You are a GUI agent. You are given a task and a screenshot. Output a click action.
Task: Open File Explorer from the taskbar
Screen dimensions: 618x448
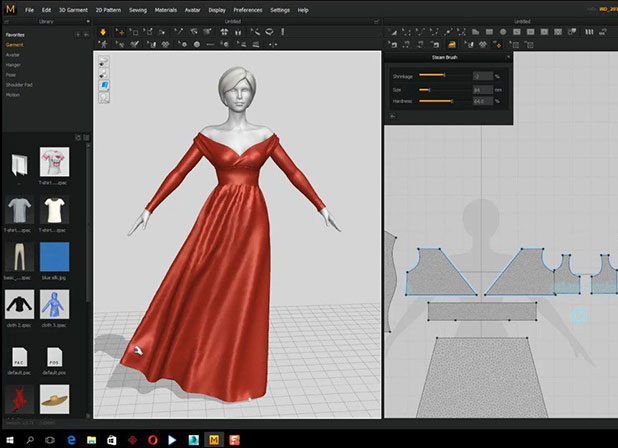[x=91, y=439]
